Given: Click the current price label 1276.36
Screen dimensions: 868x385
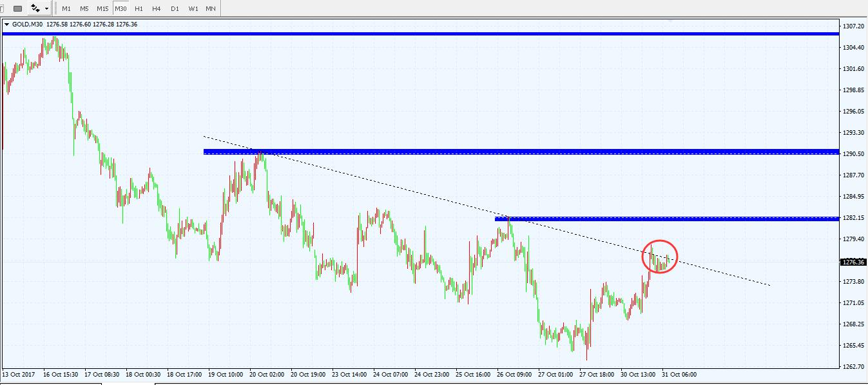Looking at the screenshot, I should (x=853, y=262).
